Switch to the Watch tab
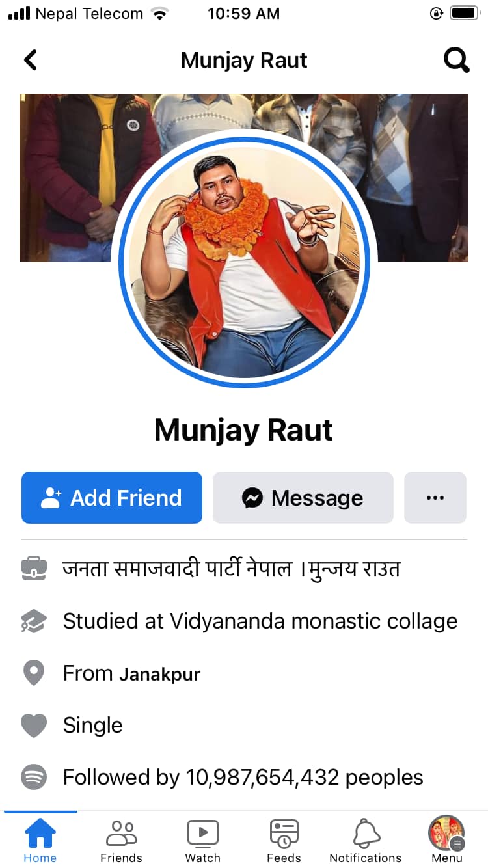 coord(203,840)
